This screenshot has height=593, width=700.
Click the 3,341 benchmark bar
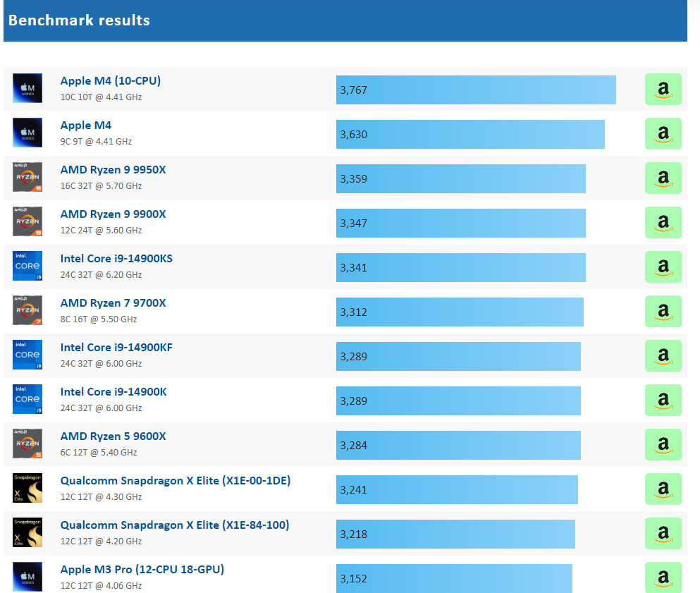[461, 267]
